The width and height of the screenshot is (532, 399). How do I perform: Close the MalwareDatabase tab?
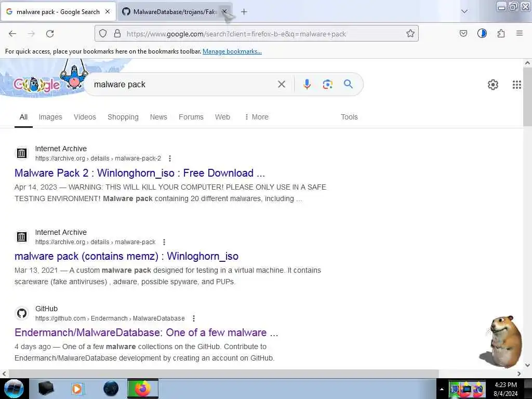224,11
